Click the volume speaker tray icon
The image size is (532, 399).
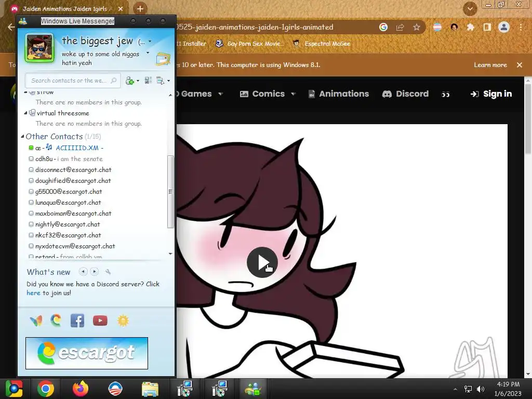click(x=481, y=389)
